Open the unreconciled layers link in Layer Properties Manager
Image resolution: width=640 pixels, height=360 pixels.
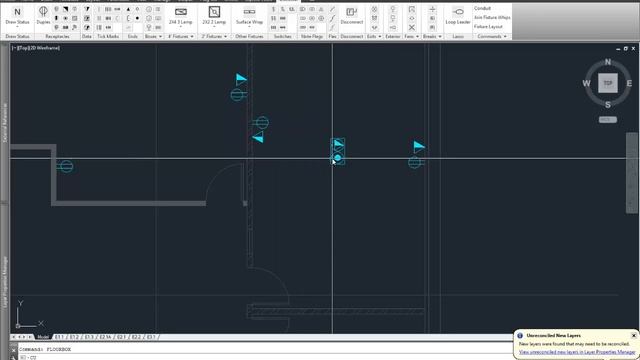[577, 352]
